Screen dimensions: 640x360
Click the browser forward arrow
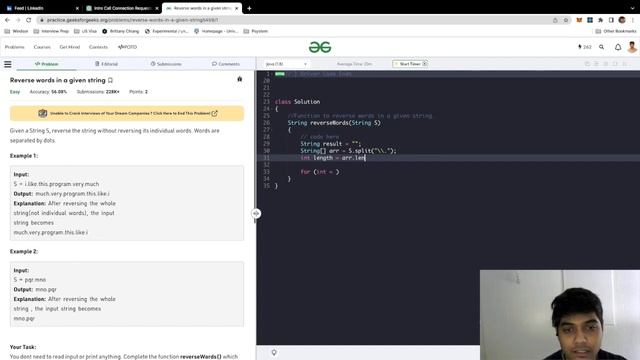coord(18,20)
